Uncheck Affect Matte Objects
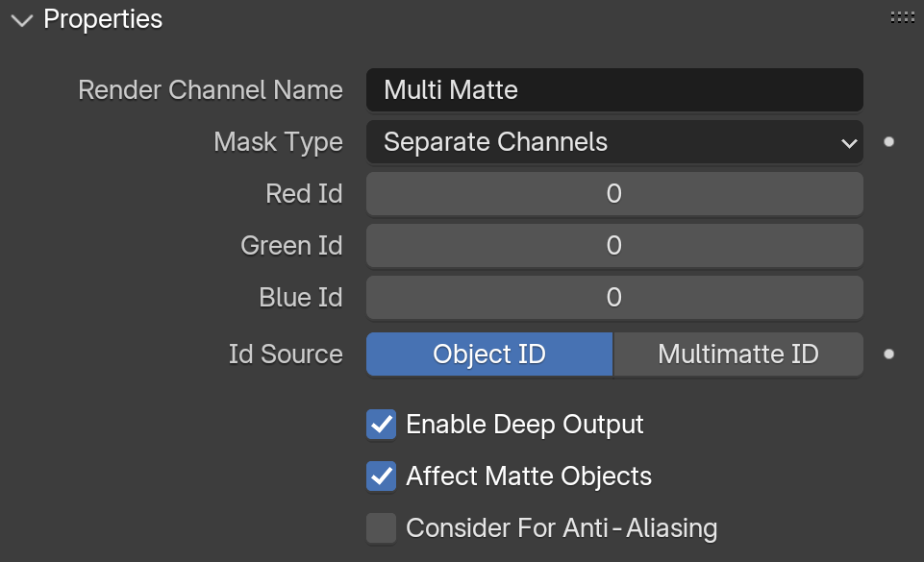 pyautogui.click(x=382, y=476)
